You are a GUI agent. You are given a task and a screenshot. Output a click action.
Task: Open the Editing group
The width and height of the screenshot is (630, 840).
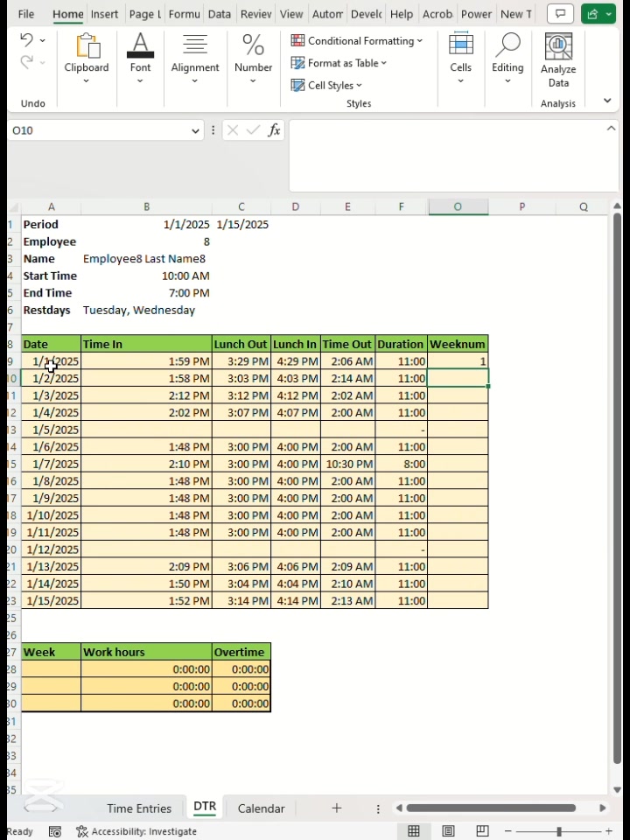(507, 59)
